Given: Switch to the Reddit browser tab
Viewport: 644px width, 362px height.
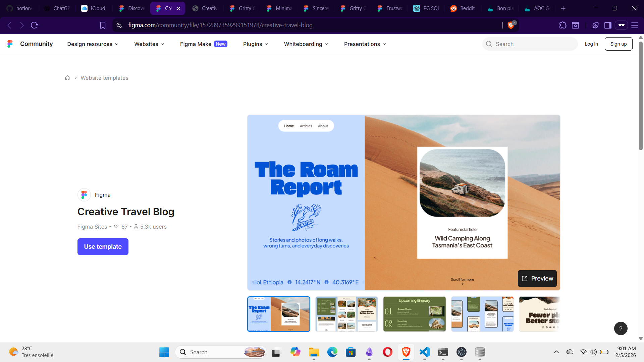Looking at the screenshot, I should click(x=463, y=8).
